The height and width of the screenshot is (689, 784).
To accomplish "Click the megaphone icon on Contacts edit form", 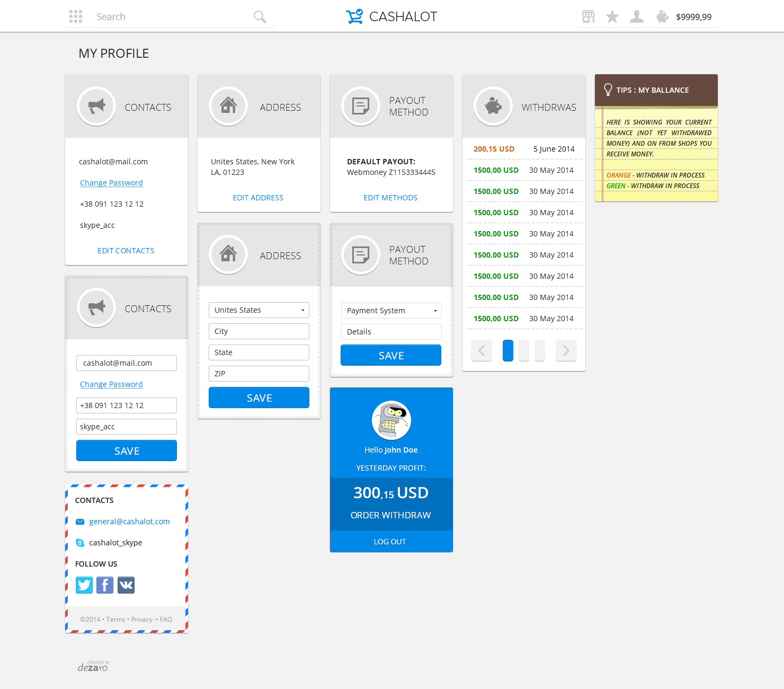I will [96, 307].
